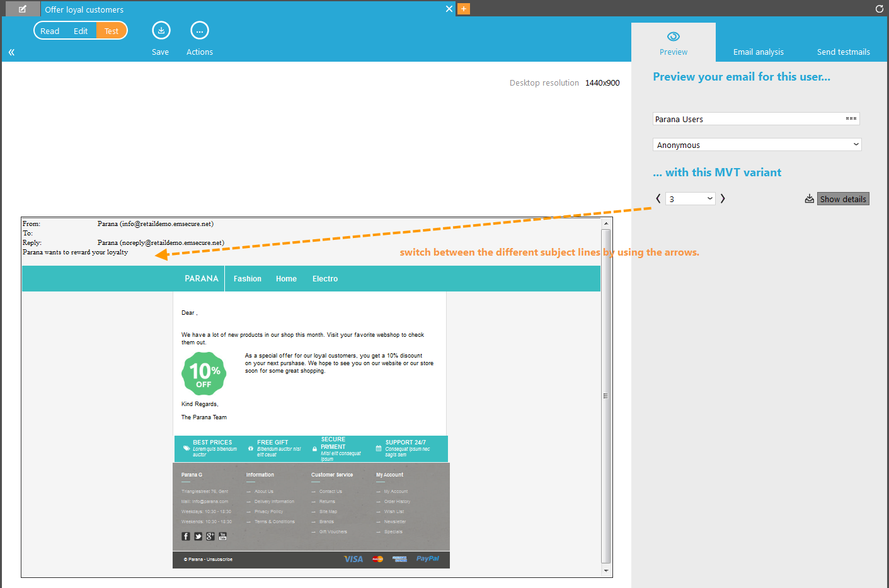Go to next MVT variant arrow

(x=723, y=198)
